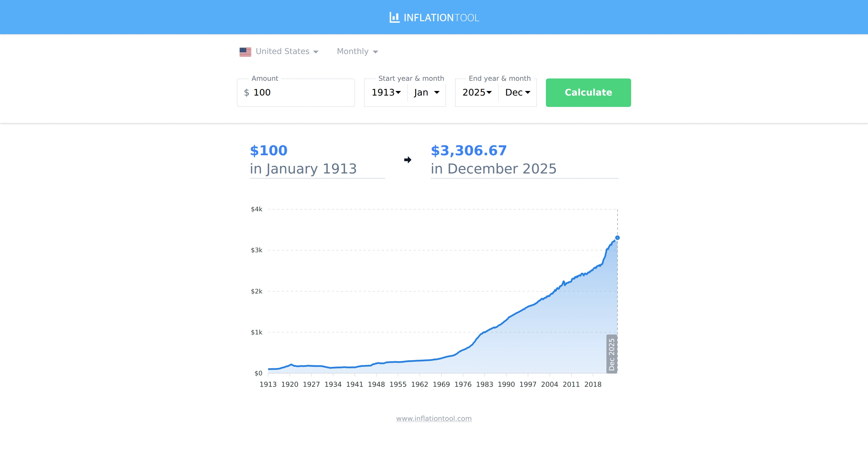
Task: Open the end year 2025 dropdown
Action: (476, 92)
